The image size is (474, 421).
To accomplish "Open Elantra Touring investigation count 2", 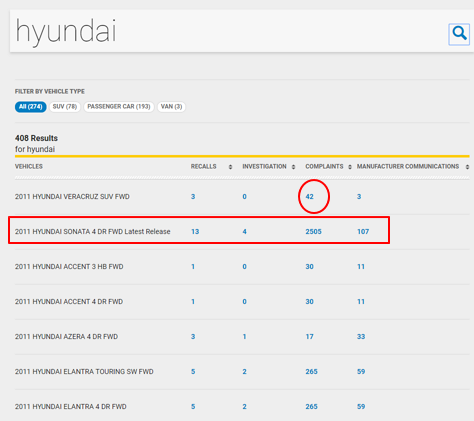I will tap(244, 372).
